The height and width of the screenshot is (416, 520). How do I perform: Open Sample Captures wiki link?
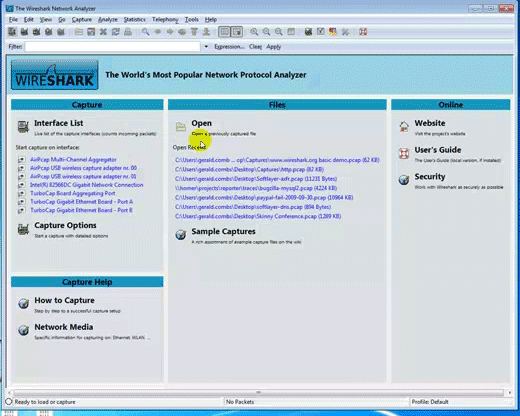tap(223, 231)
